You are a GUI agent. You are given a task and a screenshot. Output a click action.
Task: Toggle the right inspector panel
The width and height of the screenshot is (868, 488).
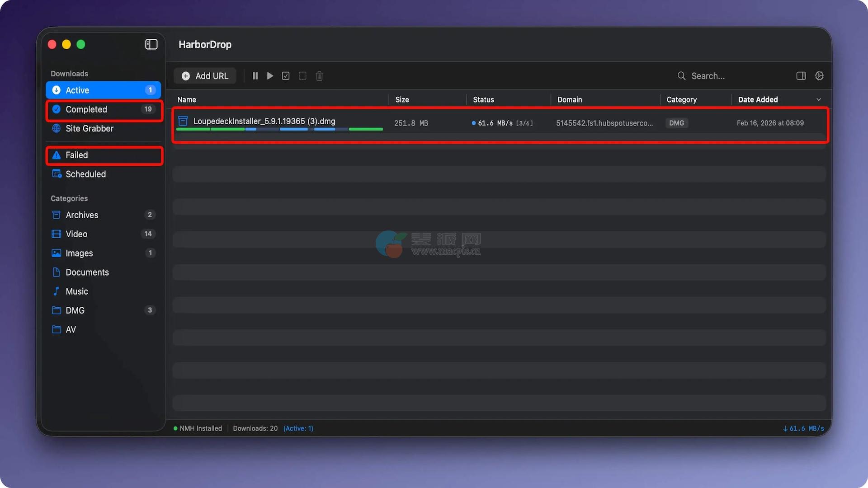click(x=801, y=76)
